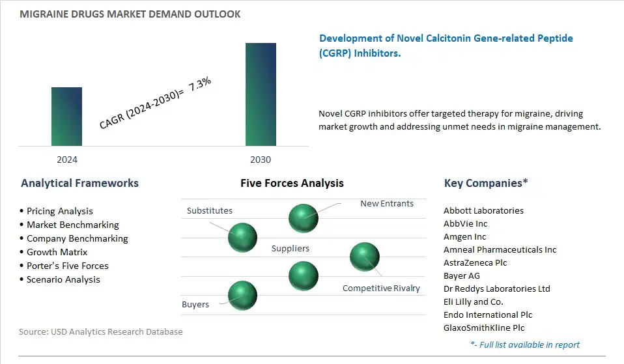Screen dimensions: 624x364
Task: Click the 2024 bar in chart
Action: (66, 117)
